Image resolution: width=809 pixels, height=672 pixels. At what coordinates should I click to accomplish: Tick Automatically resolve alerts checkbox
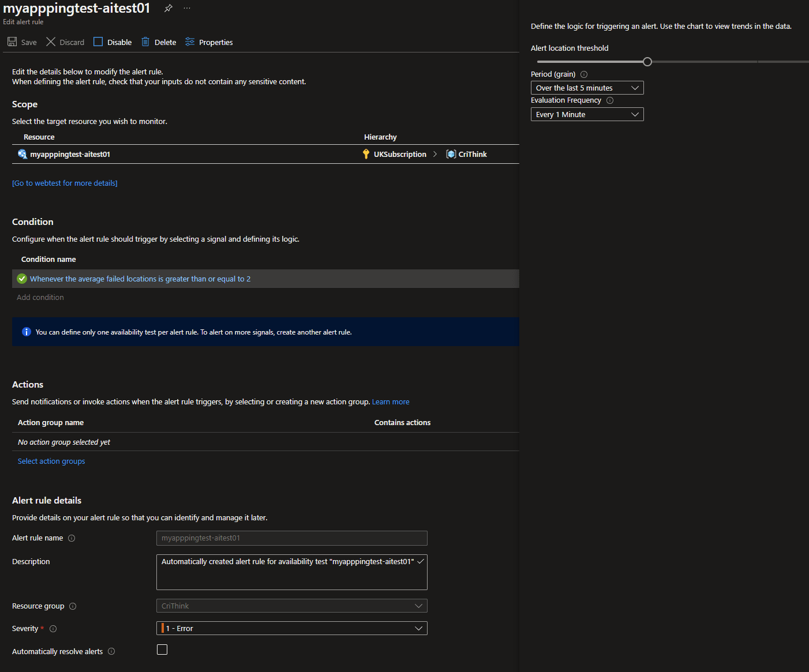(x=162, y=649)
